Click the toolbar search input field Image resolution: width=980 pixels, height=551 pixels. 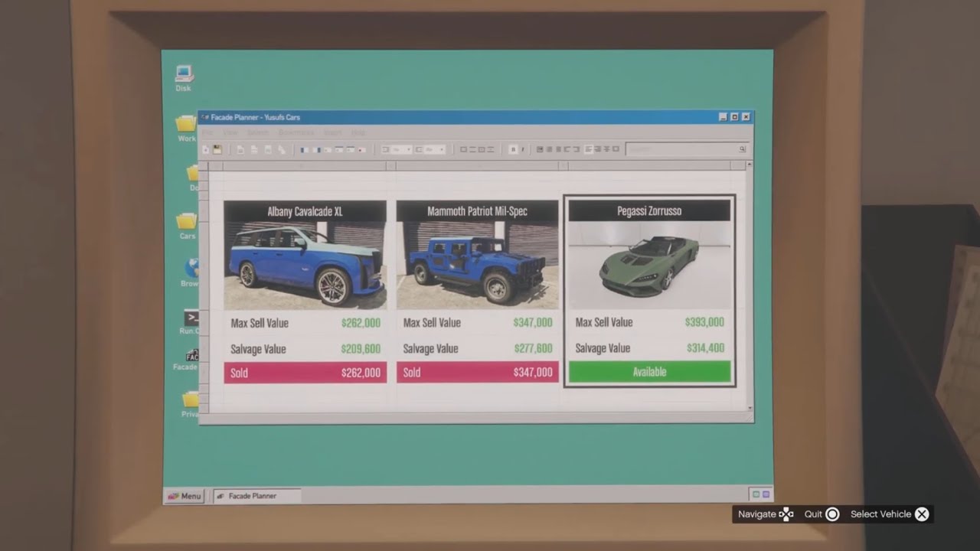pos(686,149)
